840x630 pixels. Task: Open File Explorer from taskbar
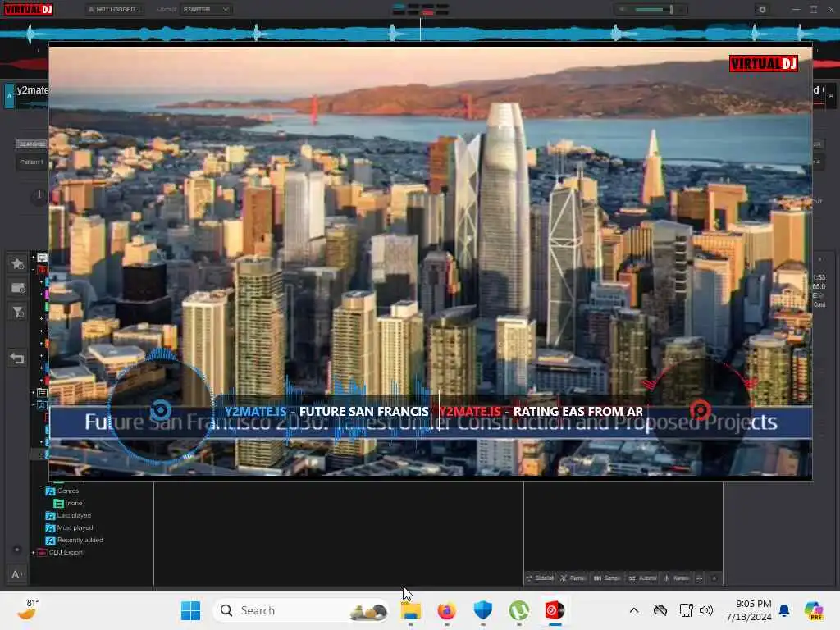click(x=411, y=610)
